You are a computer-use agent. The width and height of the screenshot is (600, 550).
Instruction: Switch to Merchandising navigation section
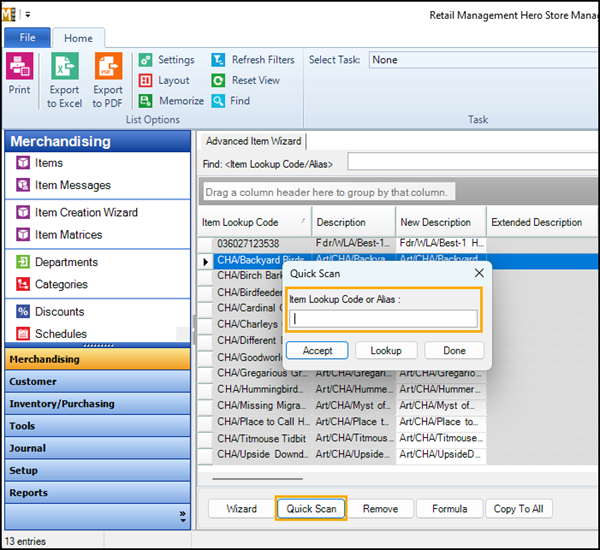coord(98,359)
